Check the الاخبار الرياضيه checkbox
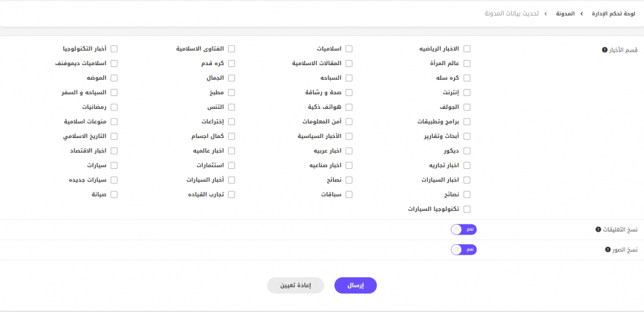The height and width of the screenshot is (312, 644). (x=466, y=49)
